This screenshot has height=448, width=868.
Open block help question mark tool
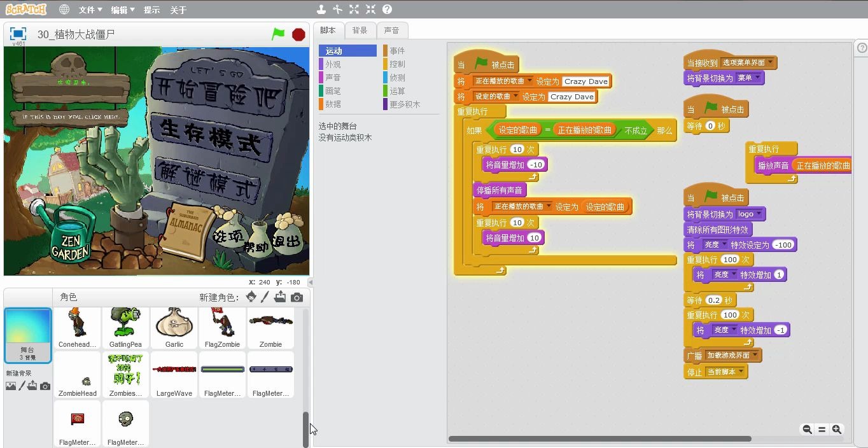click(x=387, y=10)
